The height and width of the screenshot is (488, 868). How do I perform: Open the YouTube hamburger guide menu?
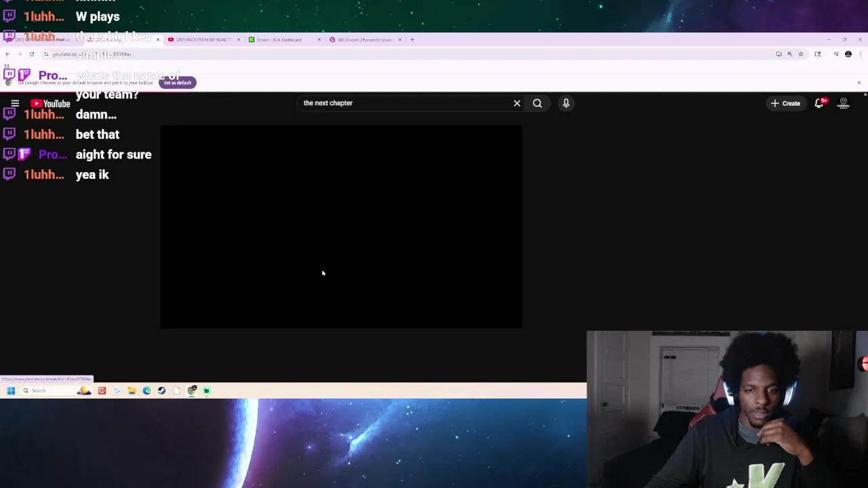pos(15,103)
